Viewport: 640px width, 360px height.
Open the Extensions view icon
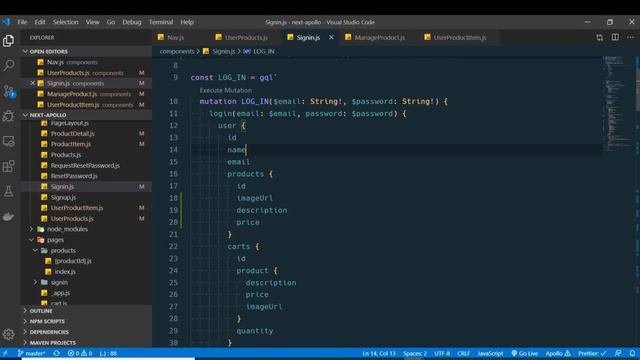(9, 166)
